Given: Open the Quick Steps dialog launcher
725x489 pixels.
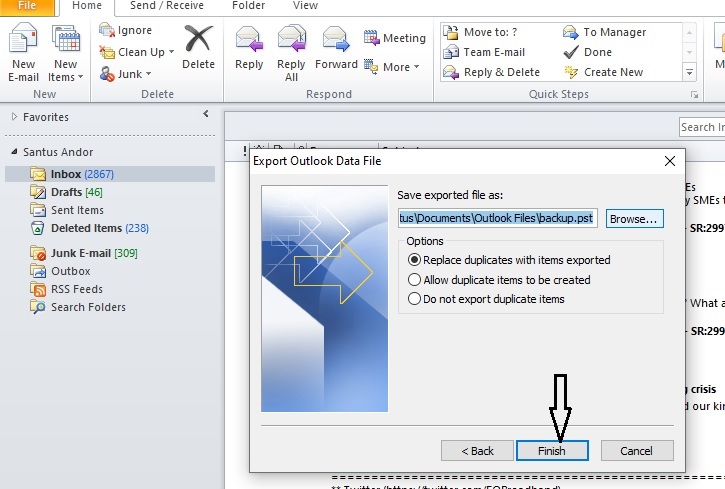Looking at the screenshot, I should (x=694, y=94).
